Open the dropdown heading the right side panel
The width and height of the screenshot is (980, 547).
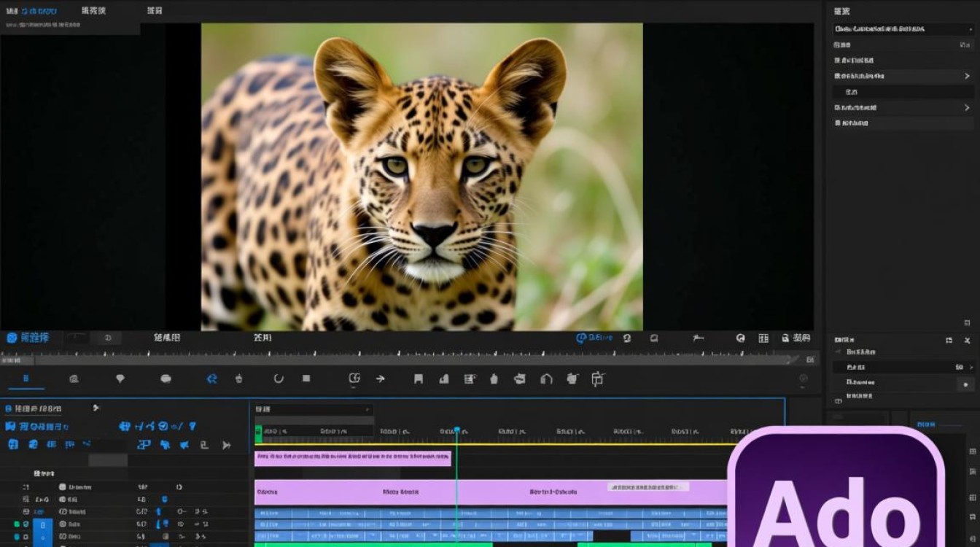click(904, 29)
